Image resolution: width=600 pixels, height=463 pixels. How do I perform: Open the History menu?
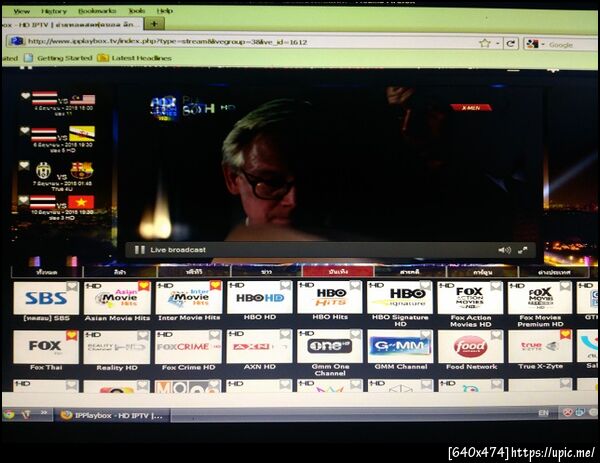54,11
